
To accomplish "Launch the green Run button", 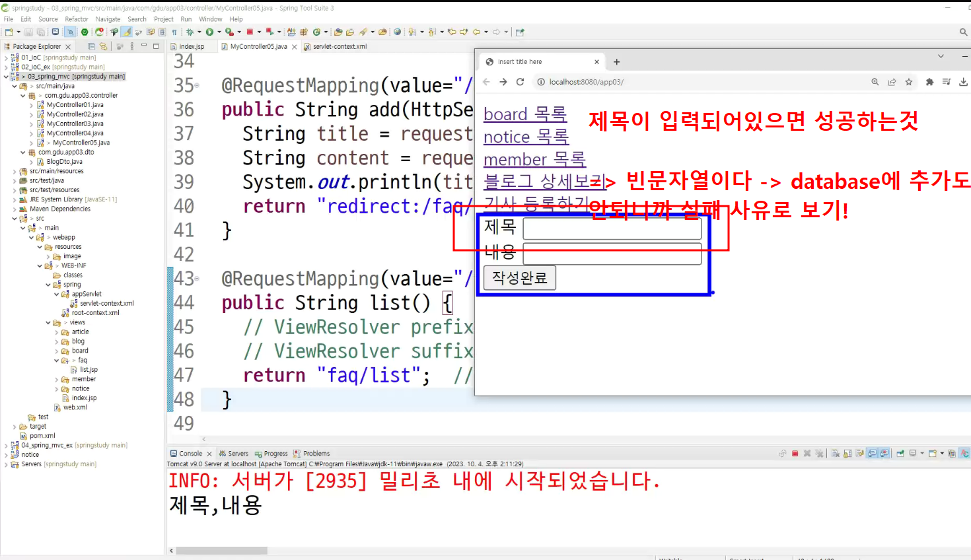I will [209, 32].
